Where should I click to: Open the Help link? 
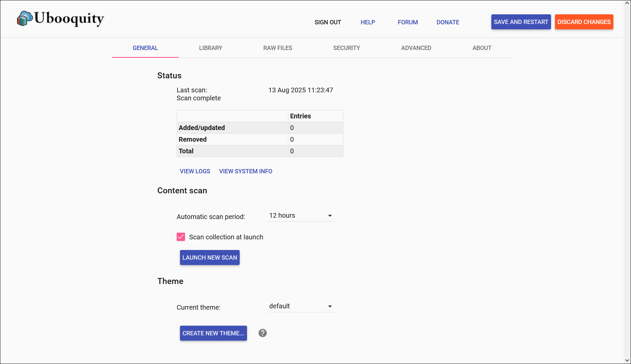tap(368, 22)
